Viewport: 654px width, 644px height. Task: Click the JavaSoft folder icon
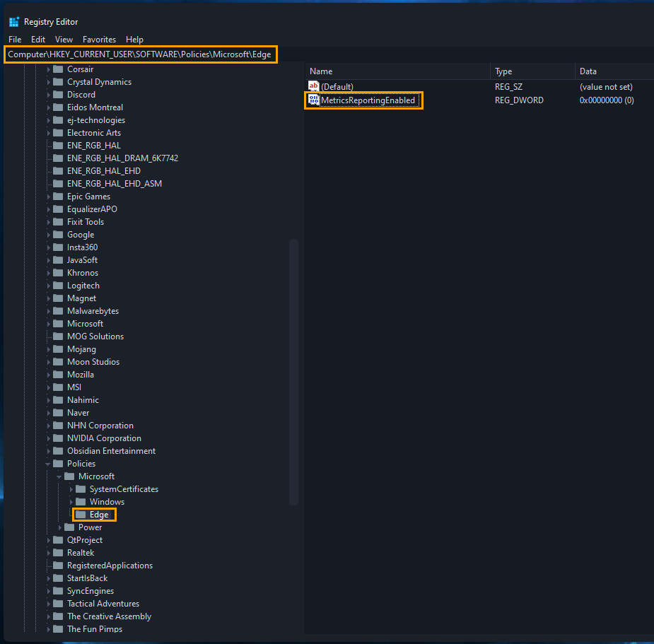point(58,260)
